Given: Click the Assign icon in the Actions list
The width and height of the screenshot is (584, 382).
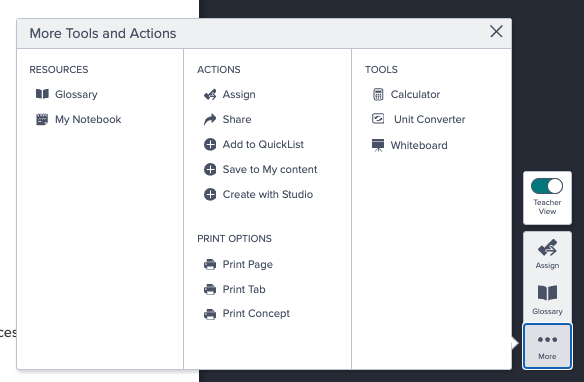Looking at the screenshot, I should [x=210, y=95].
